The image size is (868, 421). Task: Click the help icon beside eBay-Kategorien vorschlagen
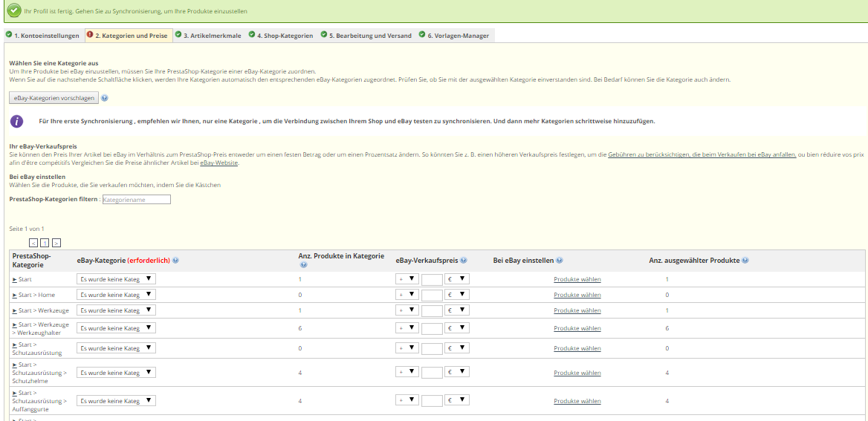(105, 98)
